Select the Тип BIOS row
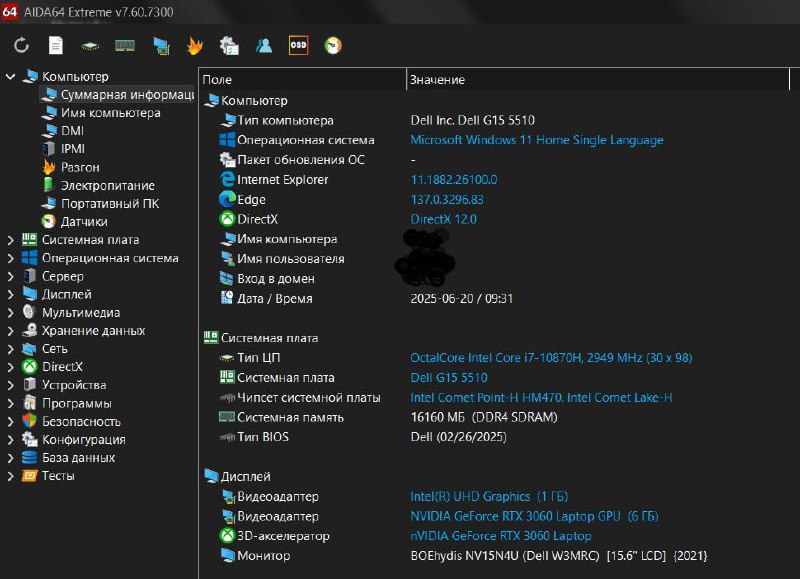Viewport: 800px width, 579px height. 495,437
